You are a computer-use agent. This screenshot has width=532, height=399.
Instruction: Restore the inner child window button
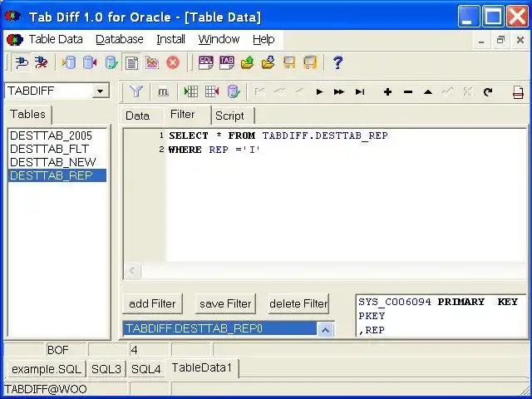[x=500, y=40]
